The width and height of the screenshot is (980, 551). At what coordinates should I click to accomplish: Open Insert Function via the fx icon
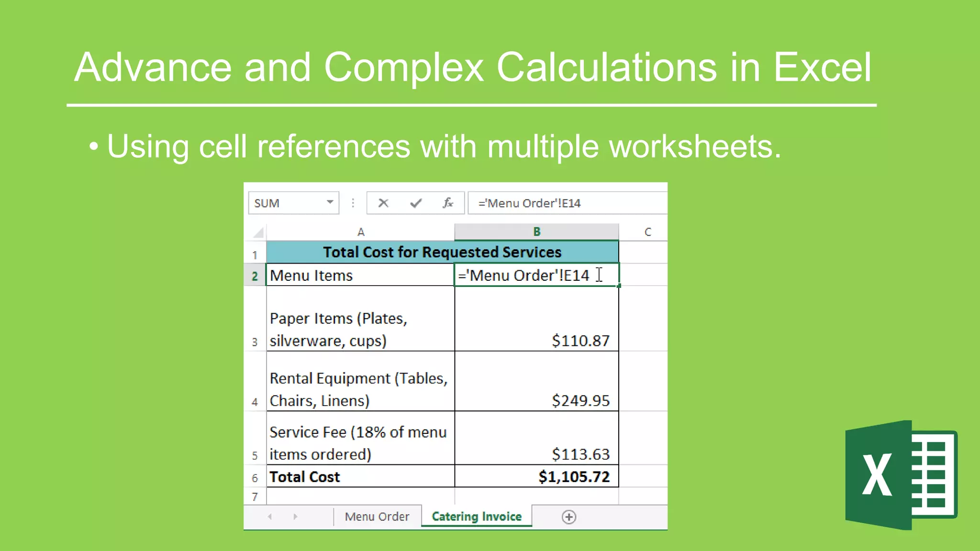pos(448,203)
